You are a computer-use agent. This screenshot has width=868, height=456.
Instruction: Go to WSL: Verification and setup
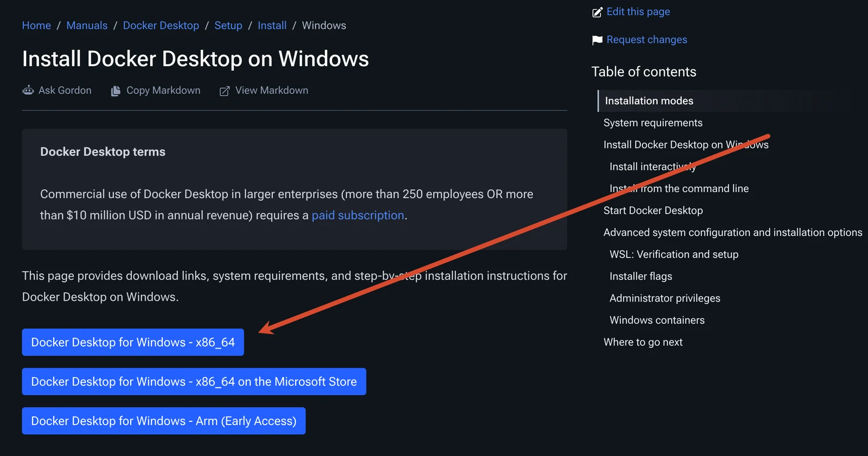674,254
